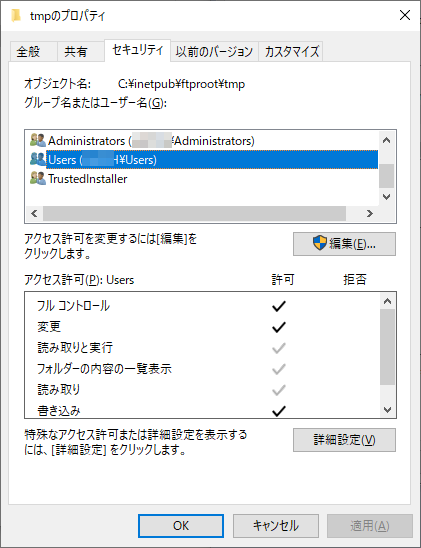
Task: Click the Users group icon
Action: (38, 159)
